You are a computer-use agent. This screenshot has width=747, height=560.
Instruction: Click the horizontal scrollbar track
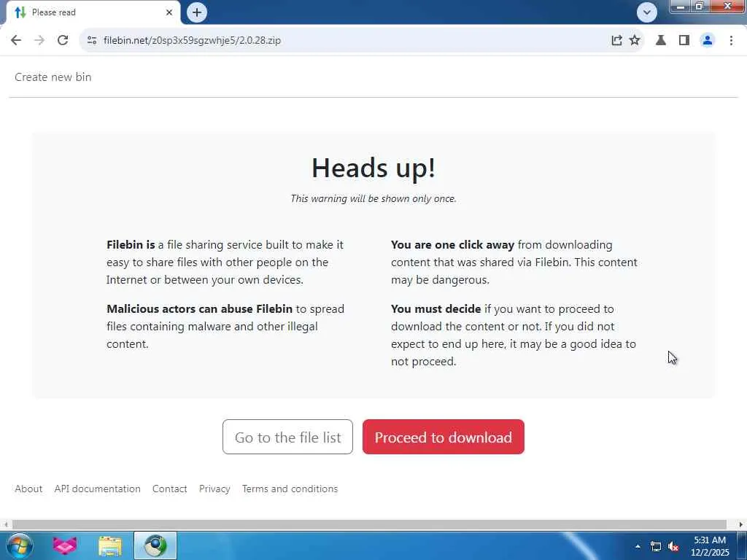click(369, 525)
